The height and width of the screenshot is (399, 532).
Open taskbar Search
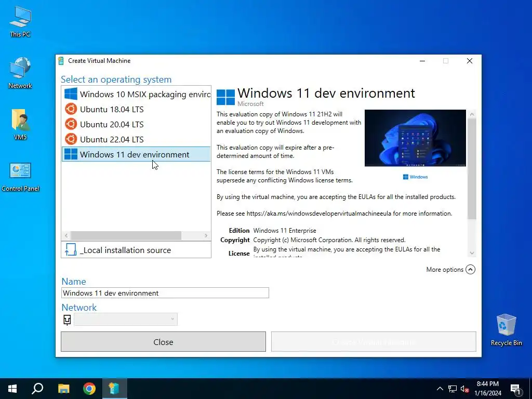pyautogui.click(x=37, y=389)
